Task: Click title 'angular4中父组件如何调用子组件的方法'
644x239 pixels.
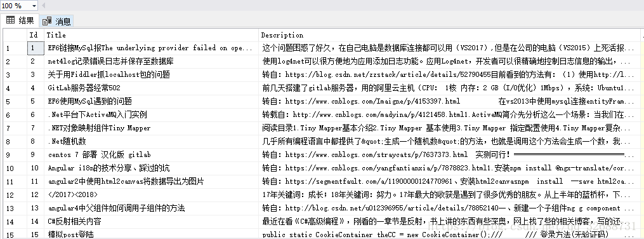Action: coord(116,208)
